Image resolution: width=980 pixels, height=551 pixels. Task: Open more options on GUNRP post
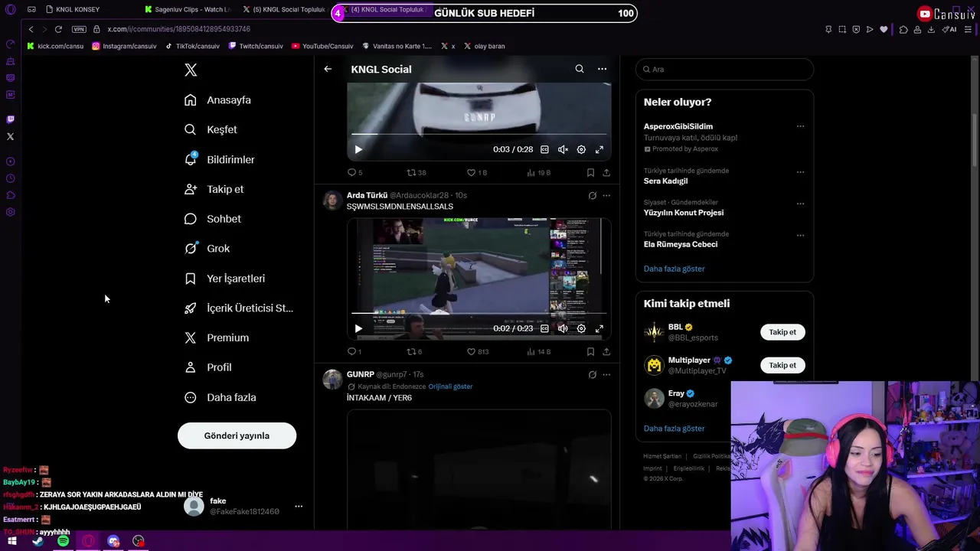tap(606, 375)
